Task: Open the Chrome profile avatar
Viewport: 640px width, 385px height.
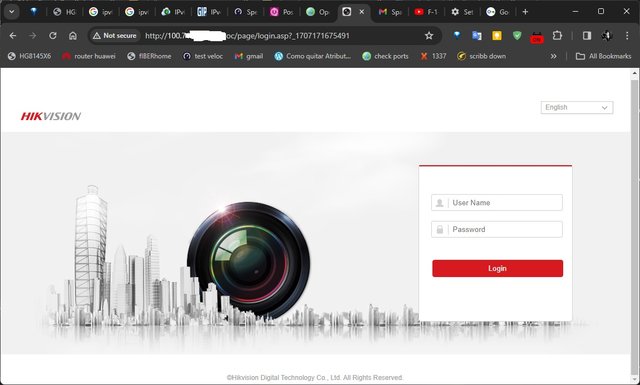Action: (607, 36)
